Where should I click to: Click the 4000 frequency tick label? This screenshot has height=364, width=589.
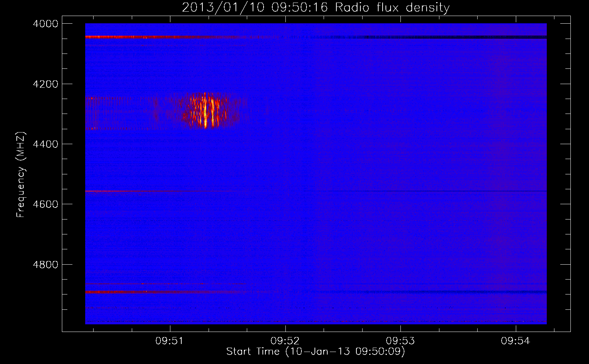pos(46,24)
